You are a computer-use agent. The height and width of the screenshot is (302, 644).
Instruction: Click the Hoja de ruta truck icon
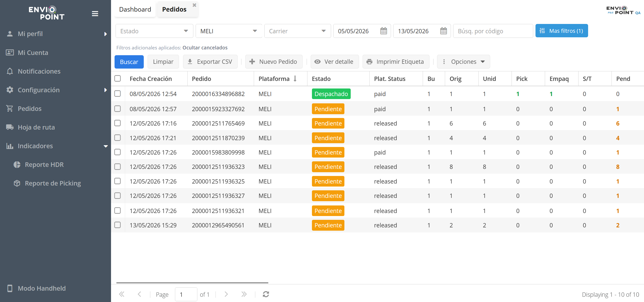(x=10, y=127)
